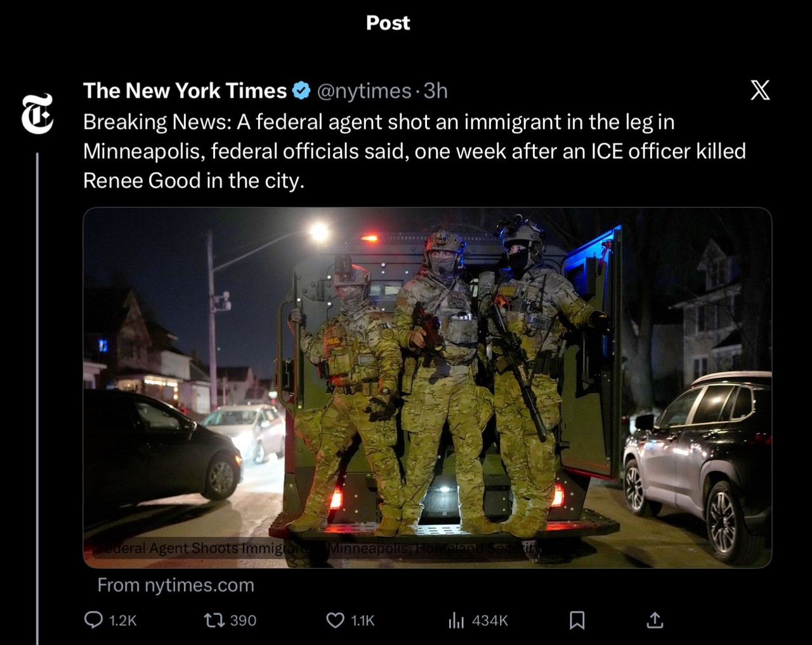Open the article image of federal agents
Viewport: 812px width, 645px height.
(427, 387)
